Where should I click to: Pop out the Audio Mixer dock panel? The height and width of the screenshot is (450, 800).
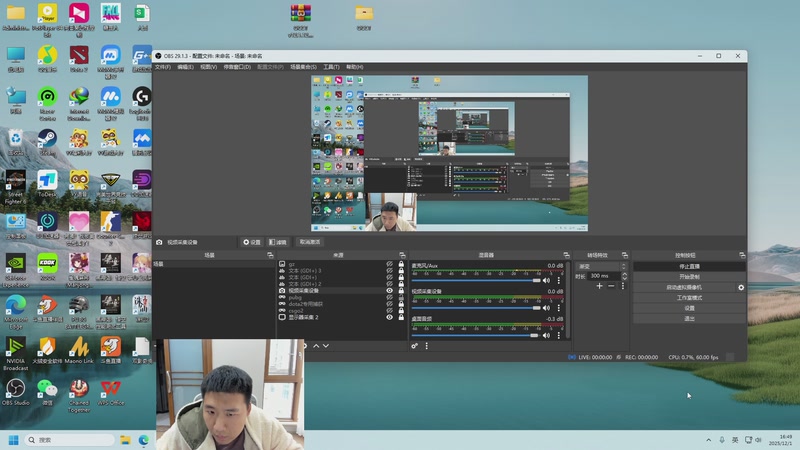[x=566, y=255]
